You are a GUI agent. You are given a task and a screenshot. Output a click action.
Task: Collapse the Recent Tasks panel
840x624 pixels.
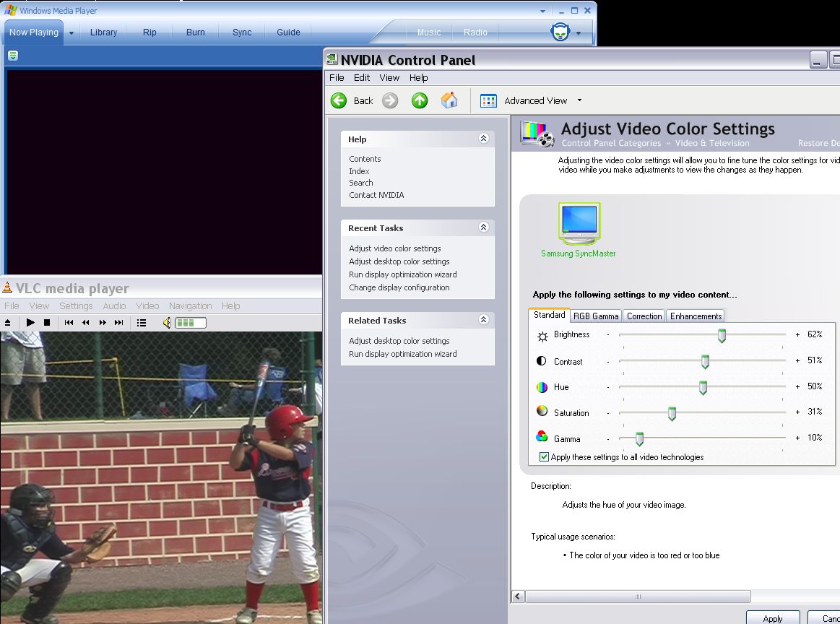pyautogui.click(x=483, y=227)
